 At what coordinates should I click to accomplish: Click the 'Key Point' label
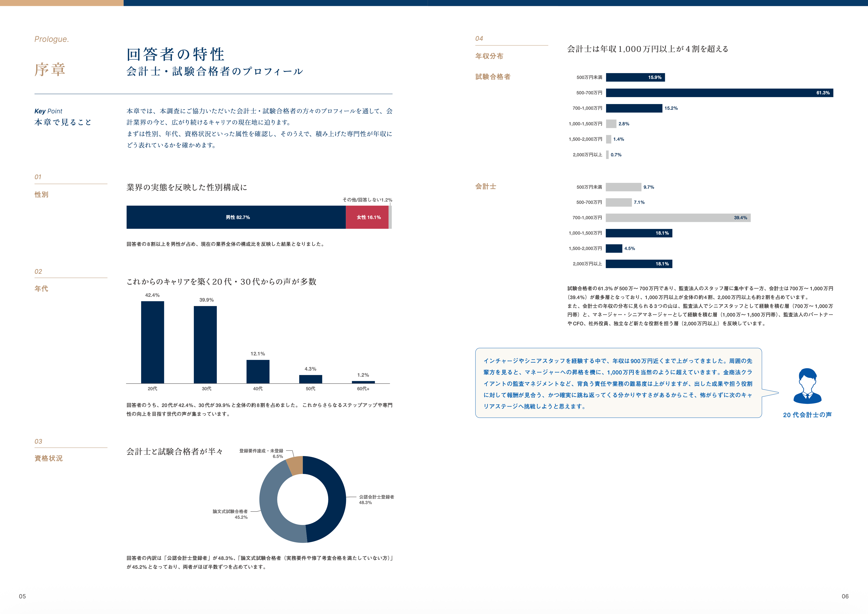[x=48, y=111]
